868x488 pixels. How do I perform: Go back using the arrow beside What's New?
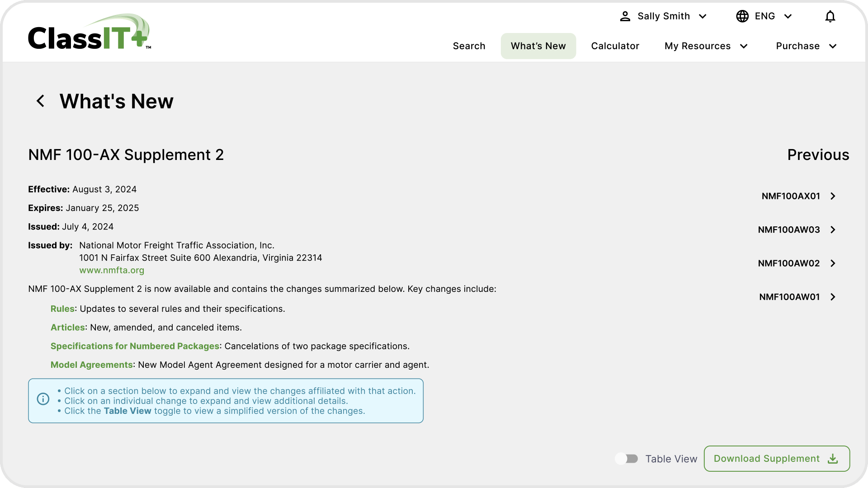(x=41, y=101)
